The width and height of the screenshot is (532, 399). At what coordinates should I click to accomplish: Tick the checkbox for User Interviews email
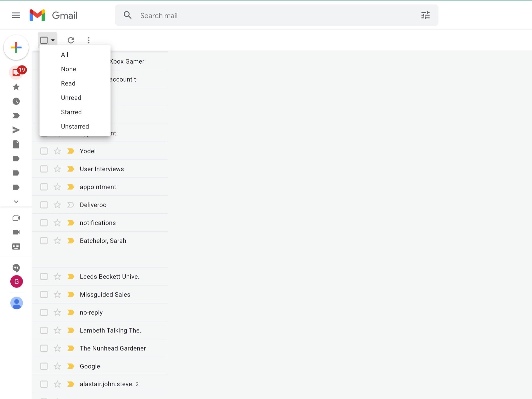pos(44,169)
